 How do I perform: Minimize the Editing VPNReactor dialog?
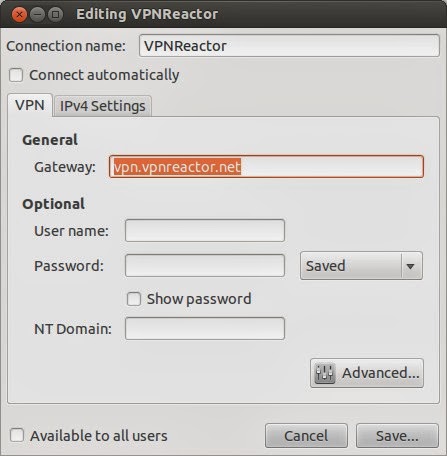point(37,15)
